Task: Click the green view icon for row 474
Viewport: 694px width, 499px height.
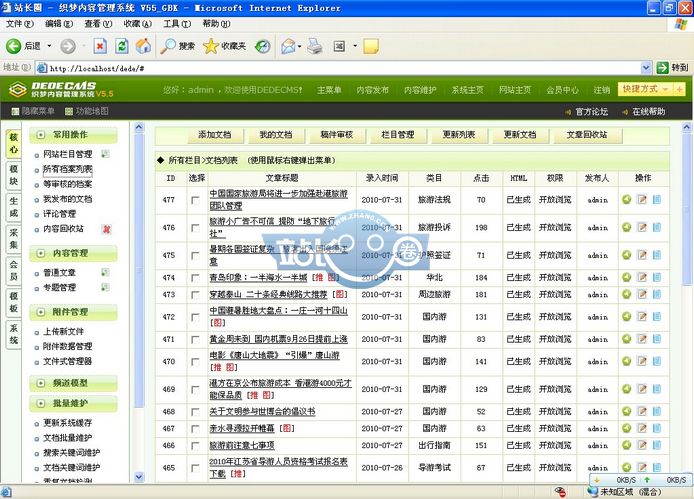Action: [626, 278]
